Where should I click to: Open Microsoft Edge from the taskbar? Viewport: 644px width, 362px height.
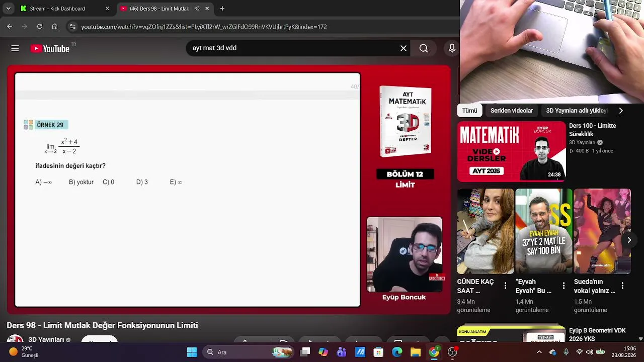[x=397, y=352]
